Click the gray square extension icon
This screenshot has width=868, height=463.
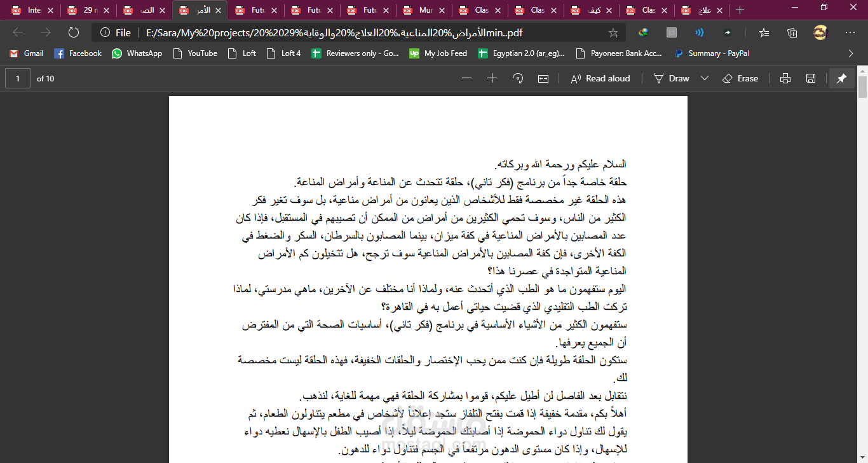pos(672,32)
